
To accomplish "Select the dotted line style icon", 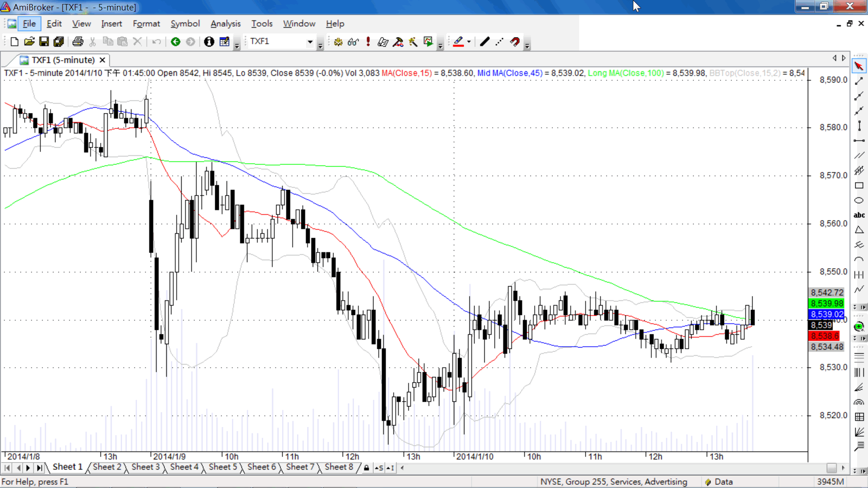I will click(500, 42).
